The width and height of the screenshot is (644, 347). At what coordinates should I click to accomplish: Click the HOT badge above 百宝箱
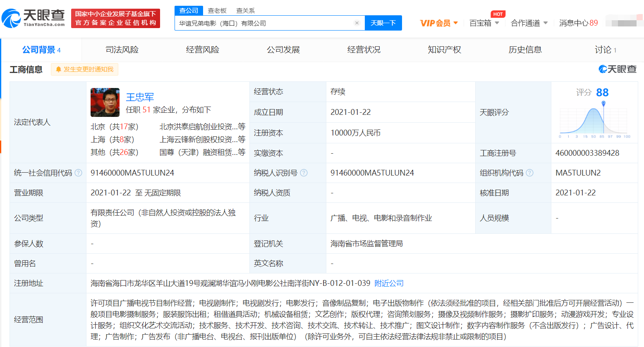[x=498, y=14]
